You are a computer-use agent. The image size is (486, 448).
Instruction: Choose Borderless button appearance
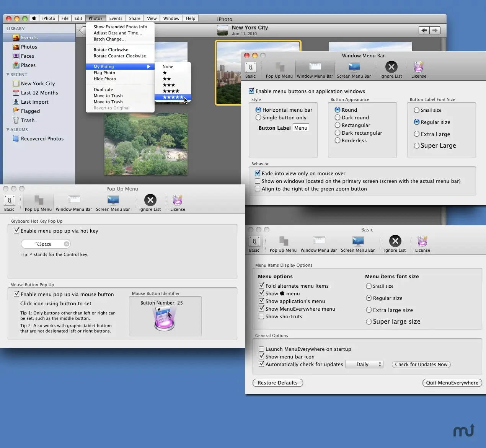point(338,140)
